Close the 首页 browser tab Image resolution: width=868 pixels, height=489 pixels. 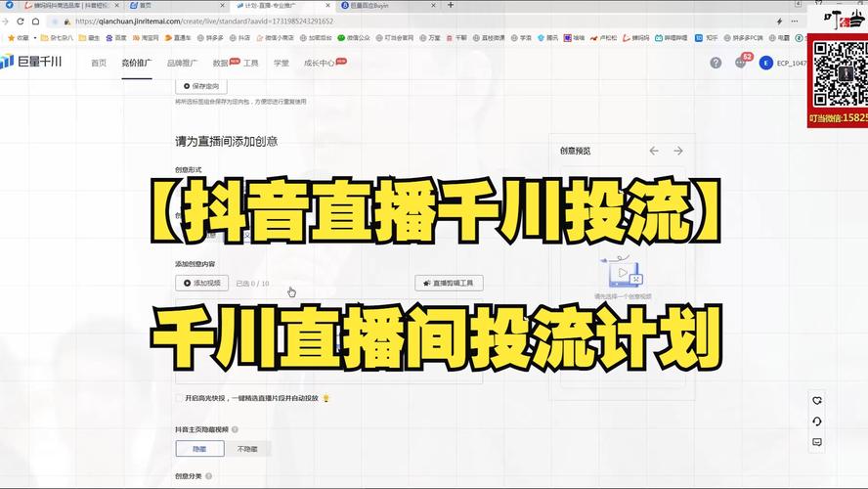[223, 5]
